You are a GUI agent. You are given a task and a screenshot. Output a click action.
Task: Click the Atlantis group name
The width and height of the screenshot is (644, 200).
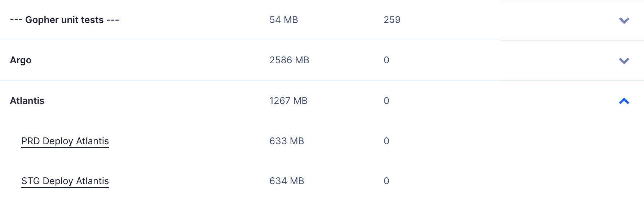click(x=27, y=101)
